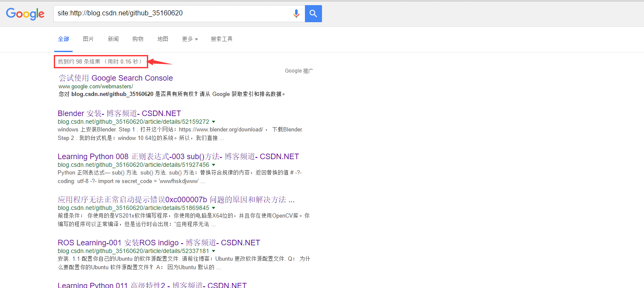Open the 0xc000007b 错误 result title
The height and width of the screenshot is (288, 644).
pos(176,200)
